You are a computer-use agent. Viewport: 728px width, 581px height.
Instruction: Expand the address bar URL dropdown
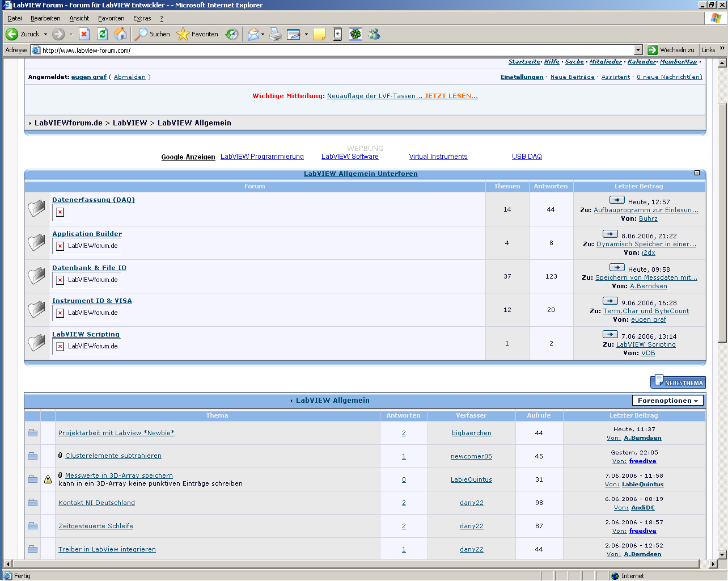638,50
